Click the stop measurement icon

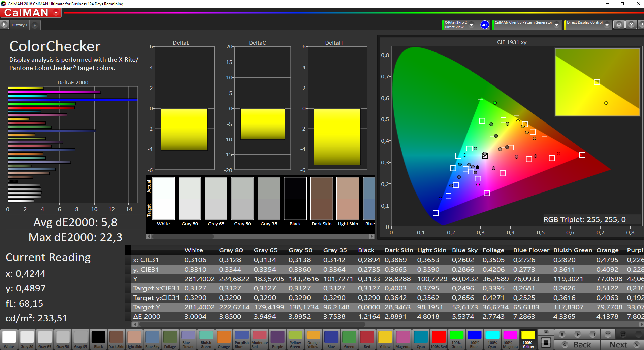[562, 334]
